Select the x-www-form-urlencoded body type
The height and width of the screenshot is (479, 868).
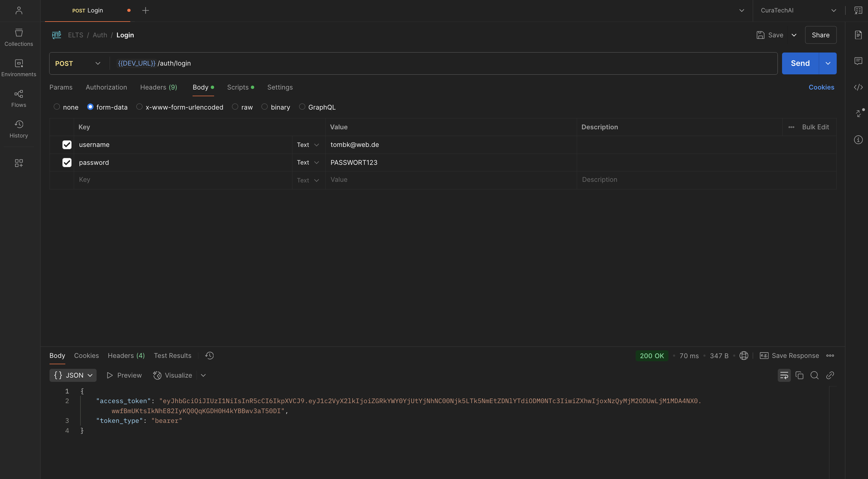tap(139, 107)
